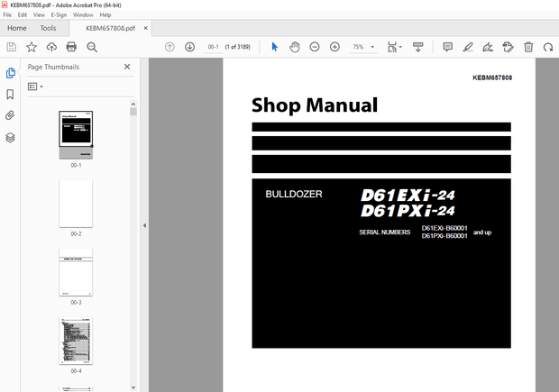Select page thumbnail 00-2
Viewport: 559px width, 392px height.
pos(76,204)
